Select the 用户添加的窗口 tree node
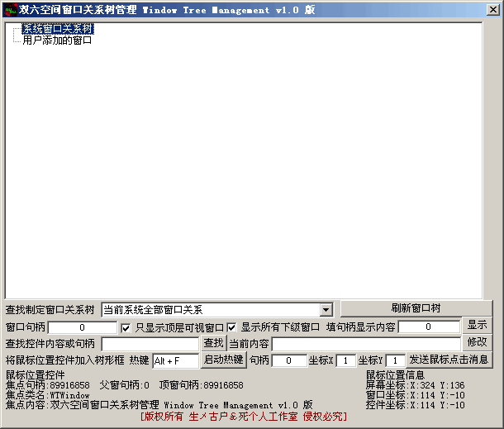 (57, 41)
